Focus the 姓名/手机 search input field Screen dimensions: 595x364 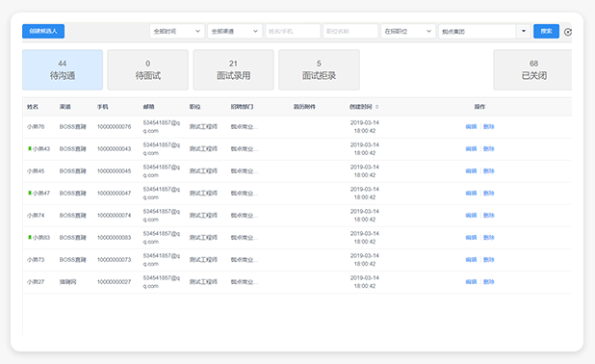click(293, 31)
